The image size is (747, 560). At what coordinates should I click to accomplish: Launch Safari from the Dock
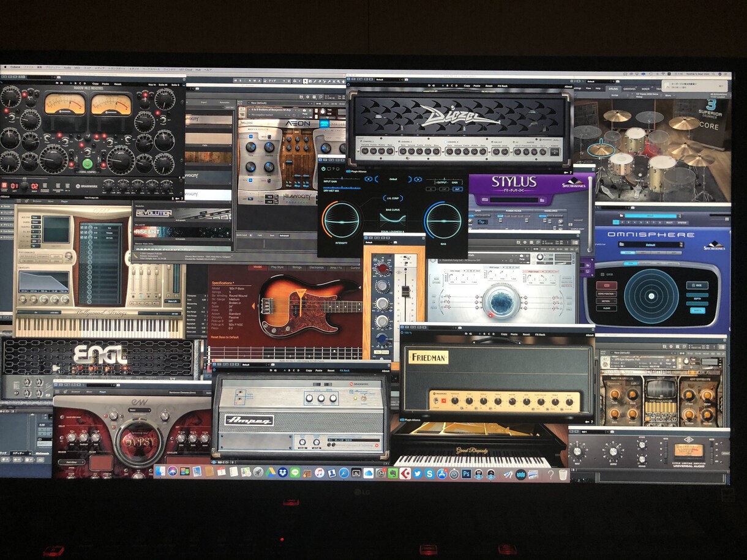(x=343, y=472)
